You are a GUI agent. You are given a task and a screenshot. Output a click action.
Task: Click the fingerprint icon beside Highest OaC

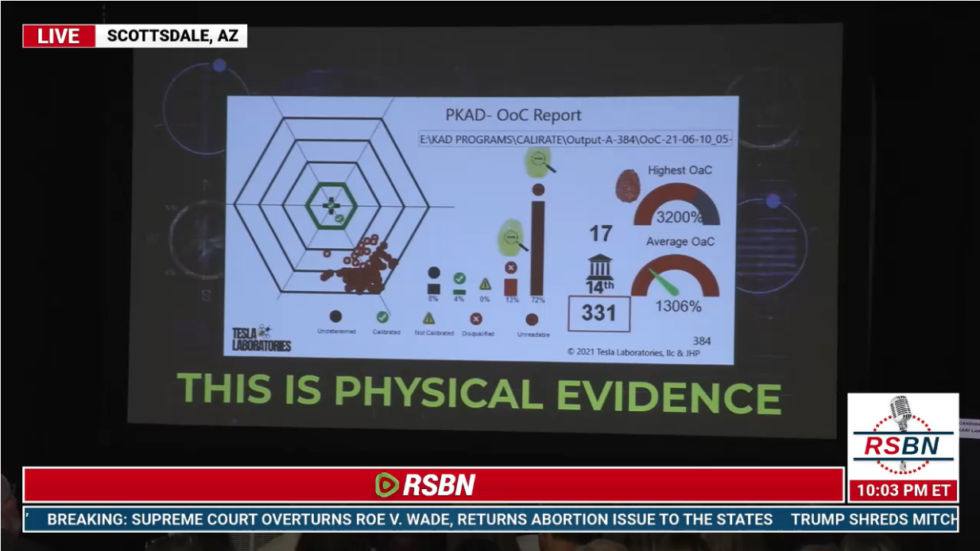tap(628, 184)
